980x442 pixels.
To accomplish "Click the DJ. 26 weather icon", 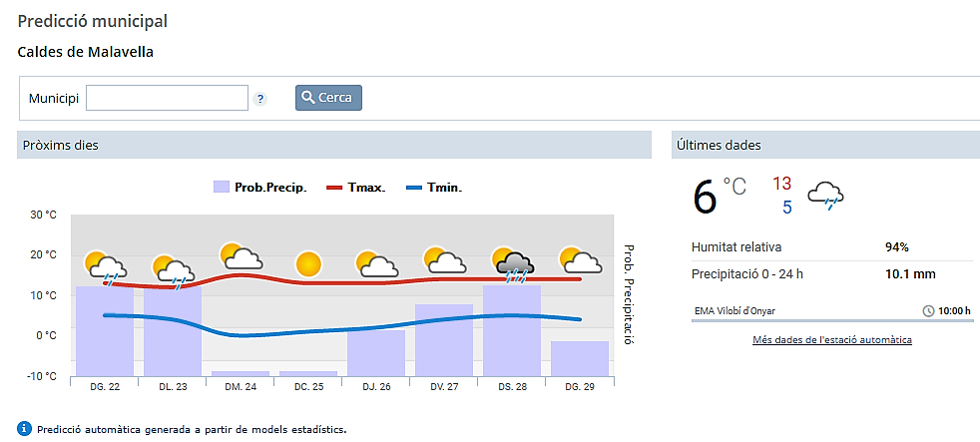I will click(x=376, y=265).
